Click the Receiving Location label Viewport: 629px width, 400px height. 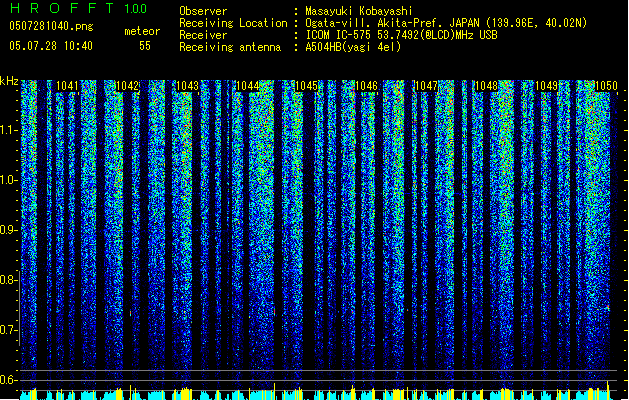[233, 23]
